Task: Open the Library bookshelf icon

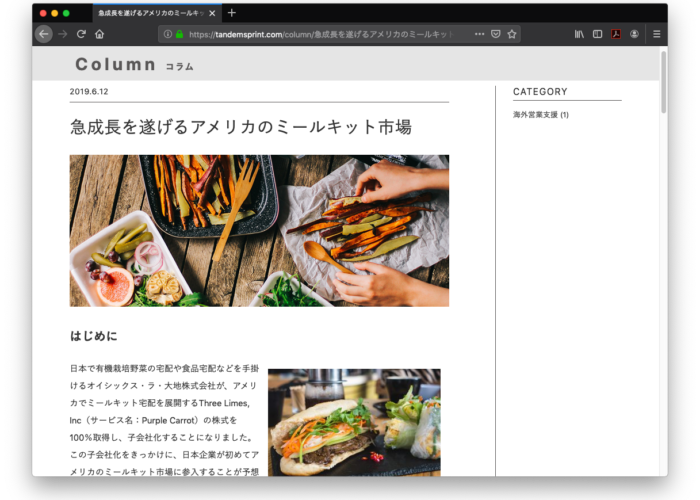Action: point(579,34)
